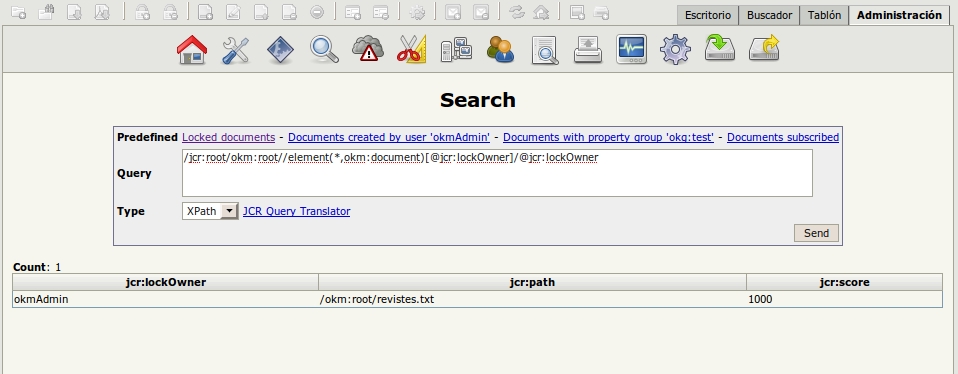The height and width of the screenshot is (374, 958).
Task: Click the jcr:lockOwner column header
Action: [166, 282]
